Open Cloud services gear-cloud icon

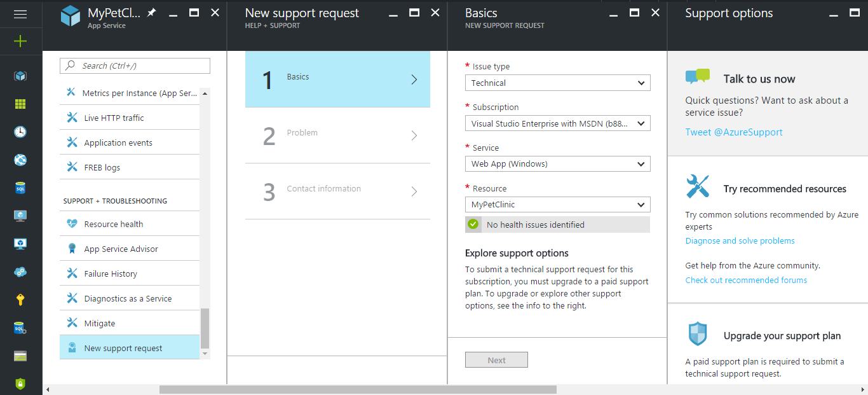20,272
